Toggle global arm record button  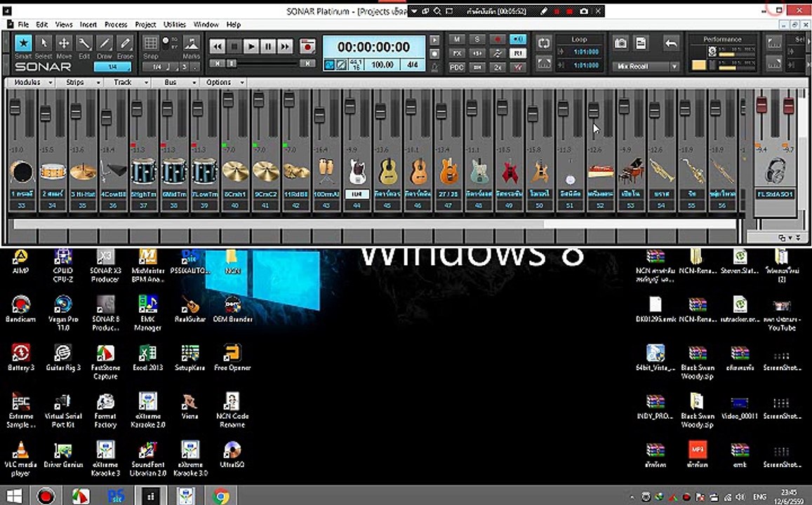coord(497,39)
